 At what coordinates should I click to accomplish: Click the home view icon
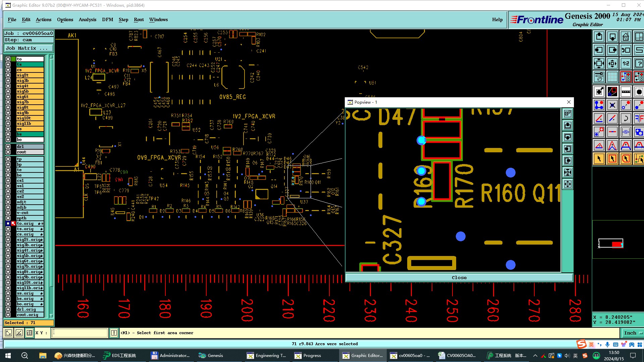(626, 37)
